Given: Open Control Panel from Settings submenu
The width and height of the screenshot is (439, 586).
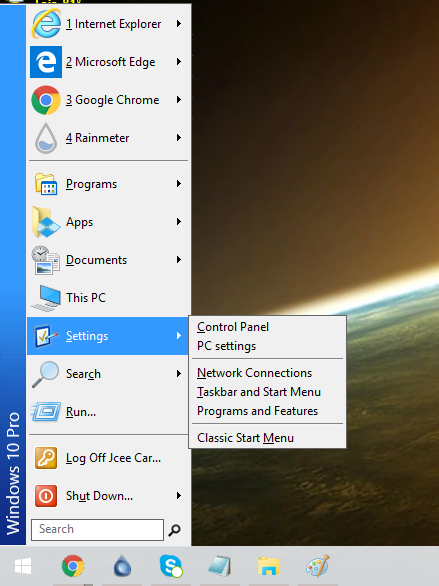Looking at the screenshot, I should point(233,327).
